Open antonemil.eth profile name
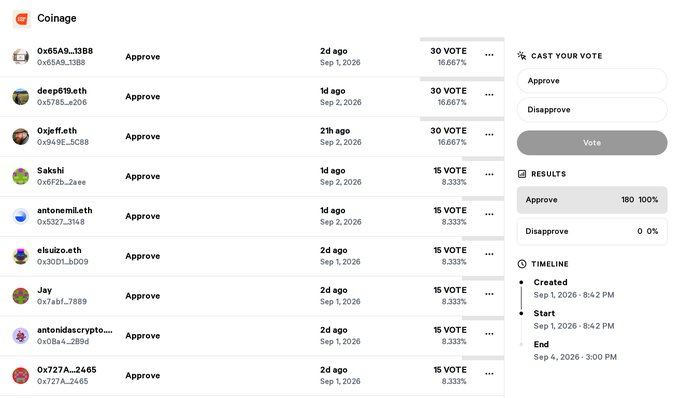The image size is (680, 398). [x=65, y=211]
